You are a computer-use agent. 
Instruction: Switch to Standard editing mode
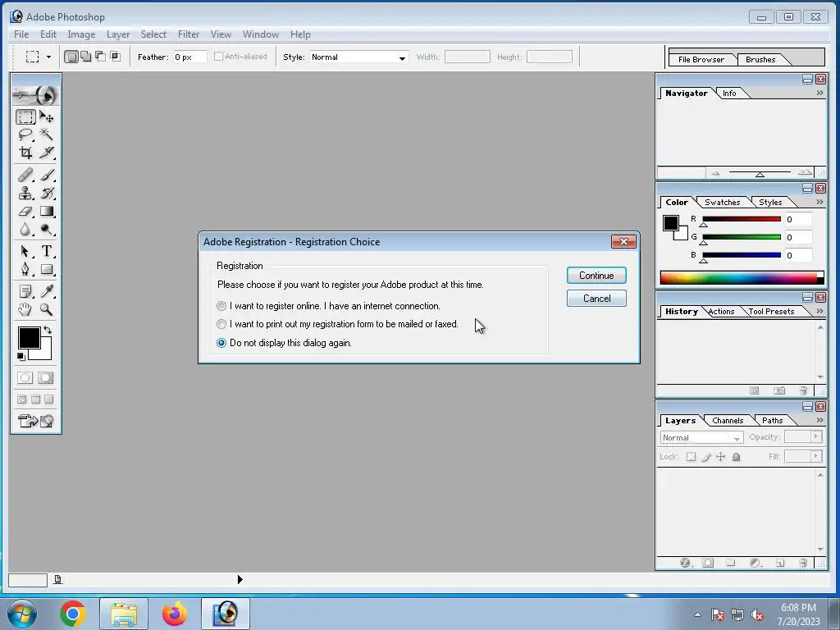click(x=25, y=377)
